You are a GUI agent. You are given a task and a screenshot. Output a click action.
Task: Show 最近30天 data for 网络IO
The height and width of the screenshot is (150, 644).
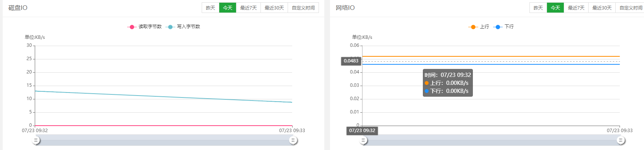602,8
